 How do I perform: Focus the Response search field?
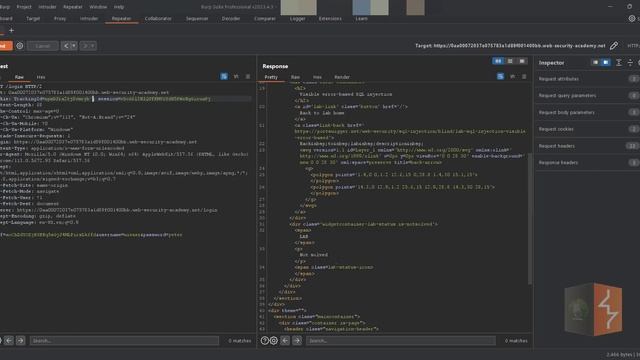pyautogui.click(x=401, y=340)
